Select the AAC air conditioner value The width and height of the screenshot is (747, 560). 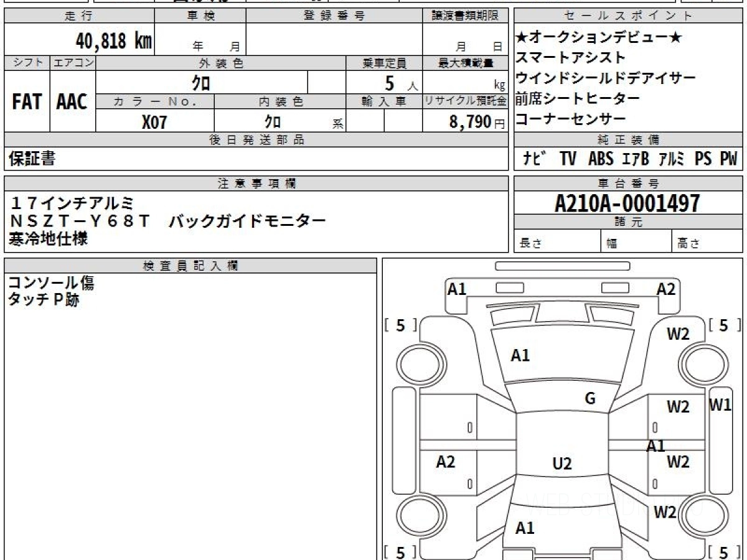72,101
